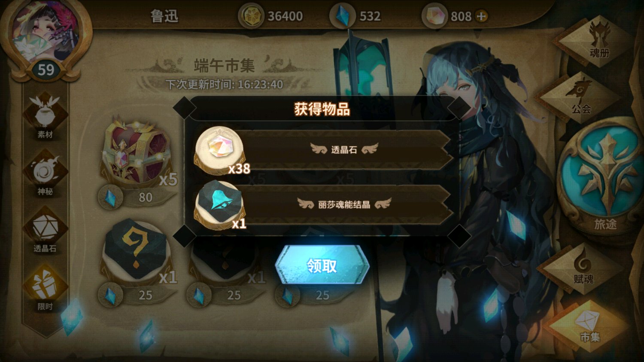This screenshot has height=362, width=644.
Task: Click the 80 crystal price tag
Action: click(137, 198)
